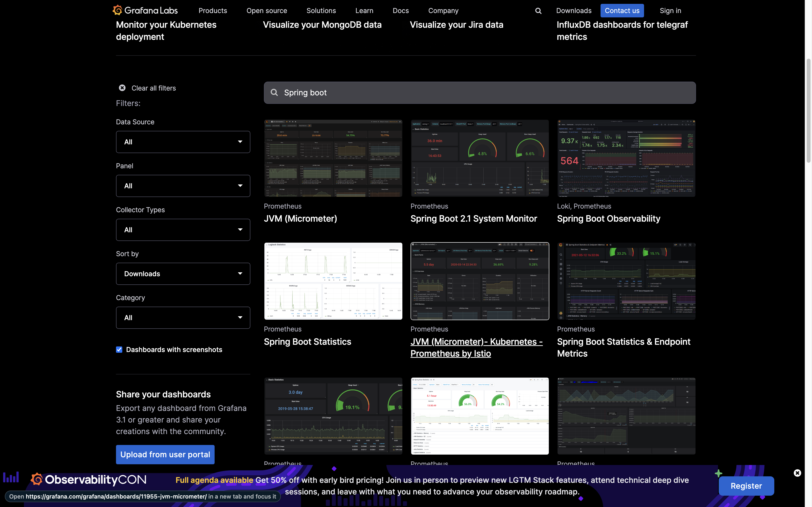The image size is (812, 507).
Task: Click Upload from user portal button
Action: 165,454
